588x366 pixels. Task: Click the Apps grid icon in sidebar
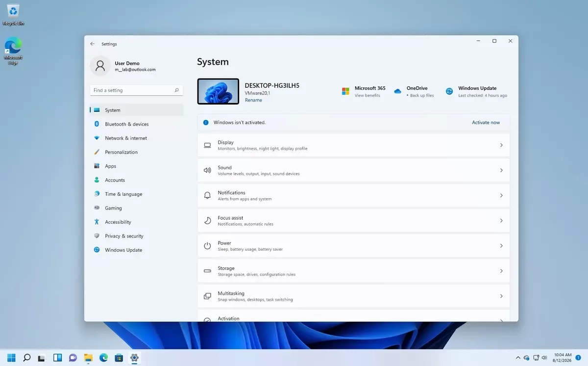pyautogui.click(x=97, y=166)
